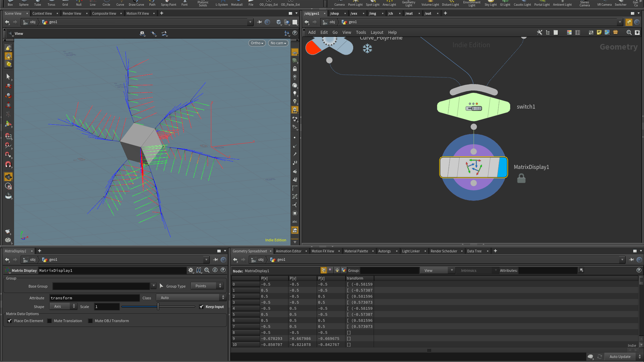Uncheck Place On Element option
The image size is (644, 362).
tap(10, 321)
